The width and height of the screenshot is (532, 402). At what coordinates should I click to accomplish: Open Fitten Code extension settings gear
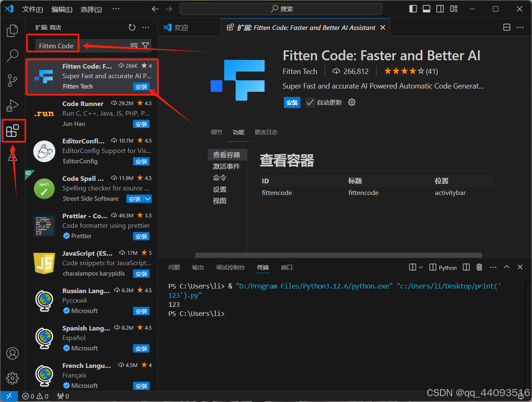coord(352,102)
